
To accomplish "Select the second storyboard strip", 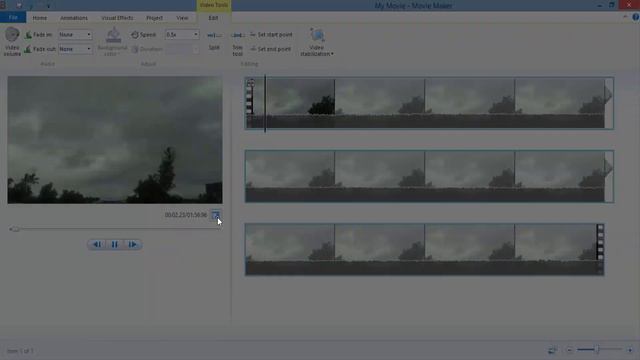I will (x=429, y=176).
